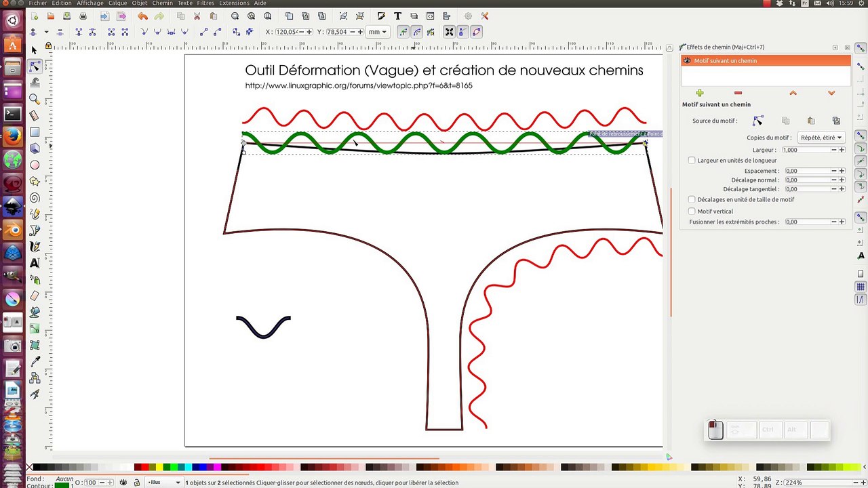Enable Motif vertical checkbox
868x488 pixels.
[x=692, y=211]
